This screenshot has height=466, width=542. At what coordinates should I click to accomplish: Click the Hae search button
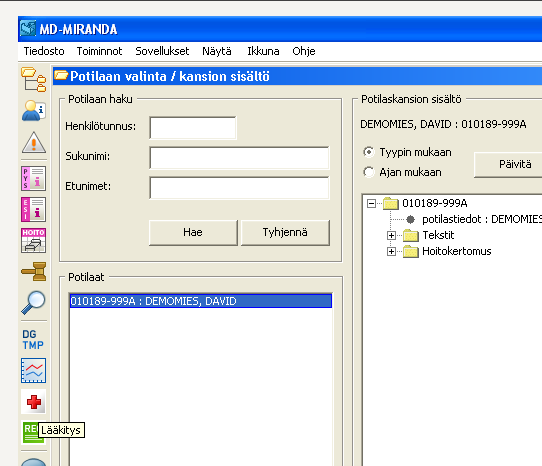point(193,232)
